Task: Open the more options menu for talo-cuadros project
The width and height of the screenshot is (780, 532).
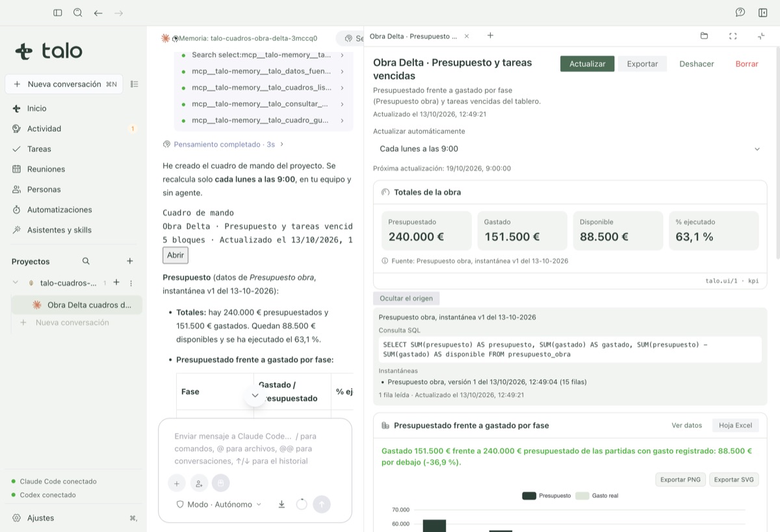Action: (x=131, y=283)
